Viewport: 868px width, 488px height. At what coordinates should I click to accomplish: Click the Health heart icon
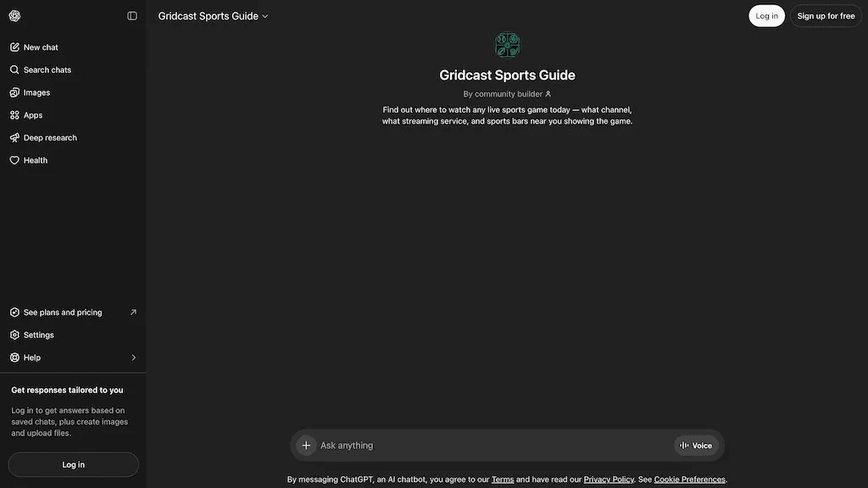coord(14,160)
